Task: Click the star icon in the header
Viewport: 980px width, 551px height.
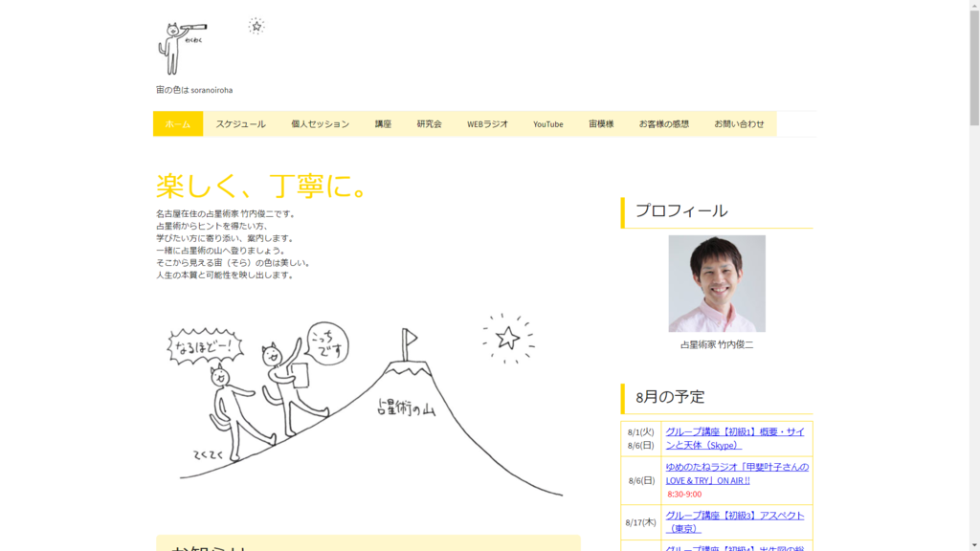Action: point(256,26)
